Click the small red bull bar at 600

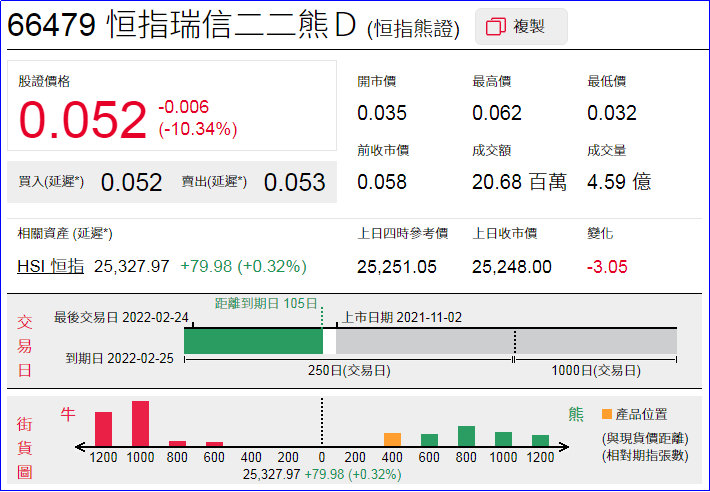click(x=214, y=443)
